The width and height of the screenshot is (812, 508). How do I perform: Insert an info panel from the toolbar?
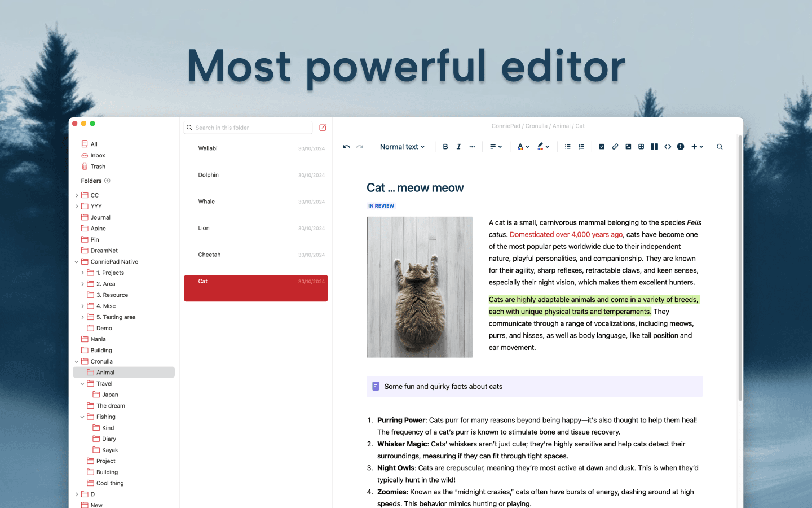coord(681,147)
